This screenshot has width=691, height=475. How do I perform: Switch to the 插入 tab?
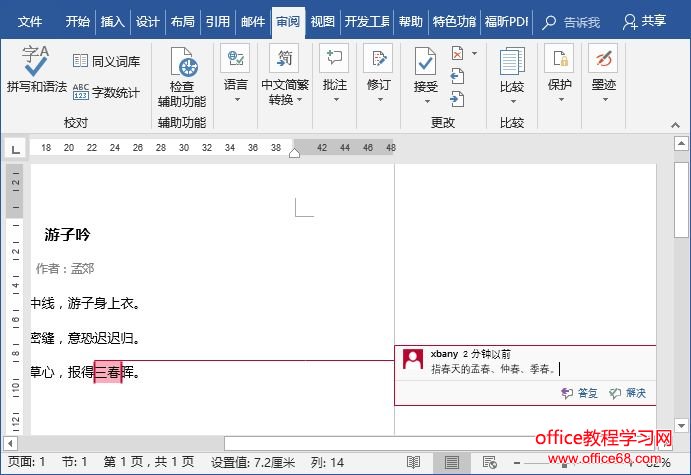(112, 22)
